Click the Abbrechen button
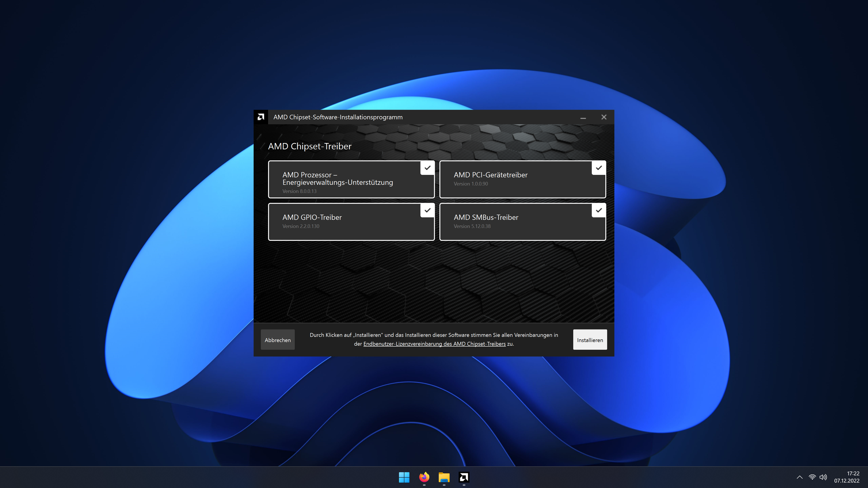 pos(277,340)
